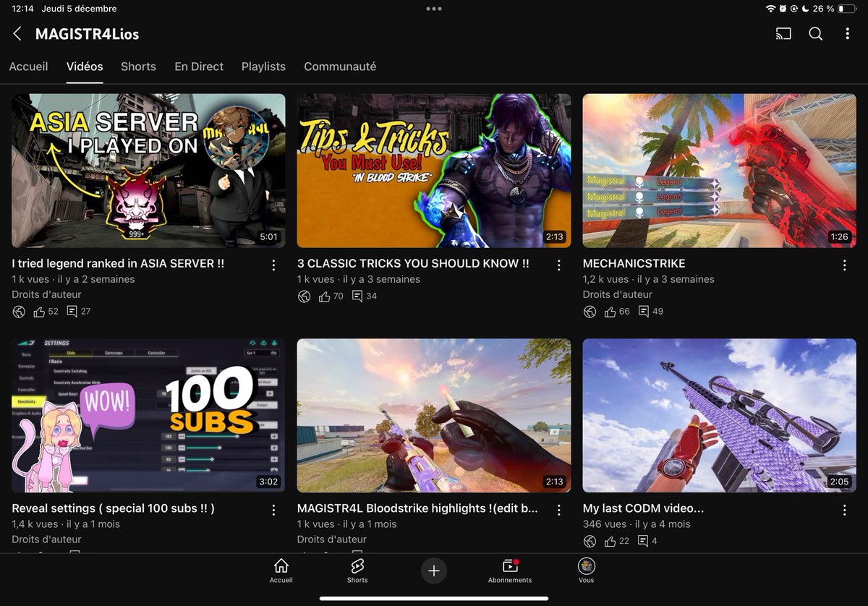Open the purple sniper CODM video thumbnail
This screenshot has height=606, width=868.
[x=720, y=416]
